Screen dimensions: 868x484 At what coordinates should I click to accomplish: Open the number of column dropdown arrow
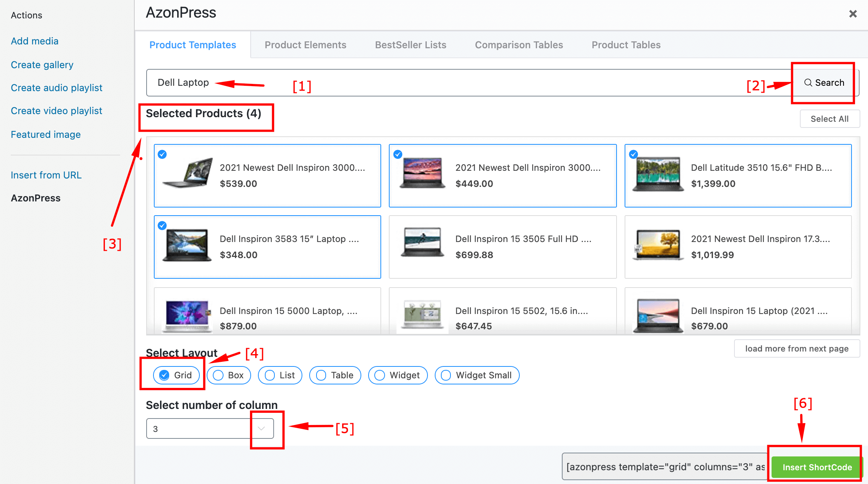[x=261, y=428]
